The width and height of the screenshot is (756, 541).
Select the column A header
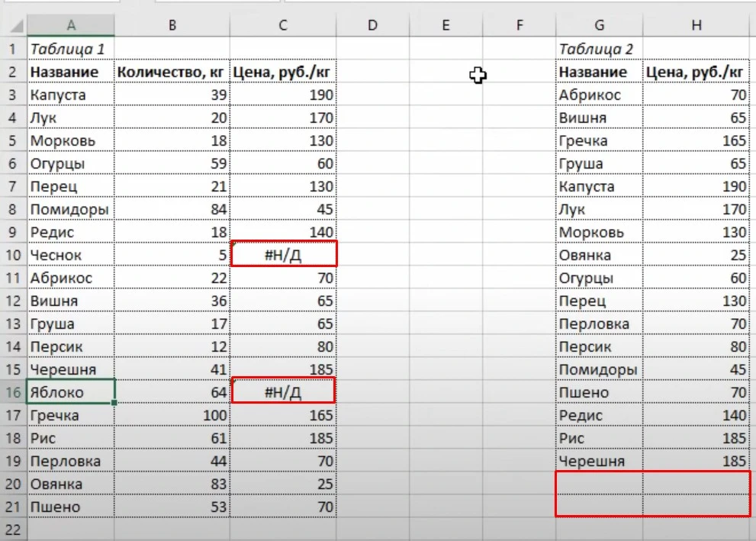[x=70, y=25]
